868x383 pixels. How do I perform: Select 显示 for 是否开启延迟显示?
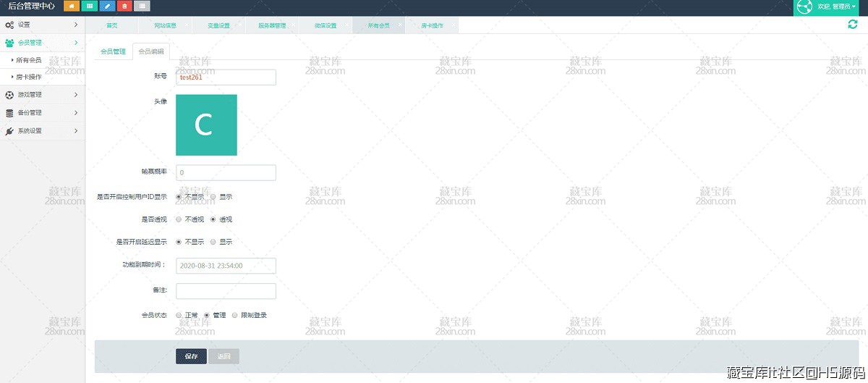point(213,242)
